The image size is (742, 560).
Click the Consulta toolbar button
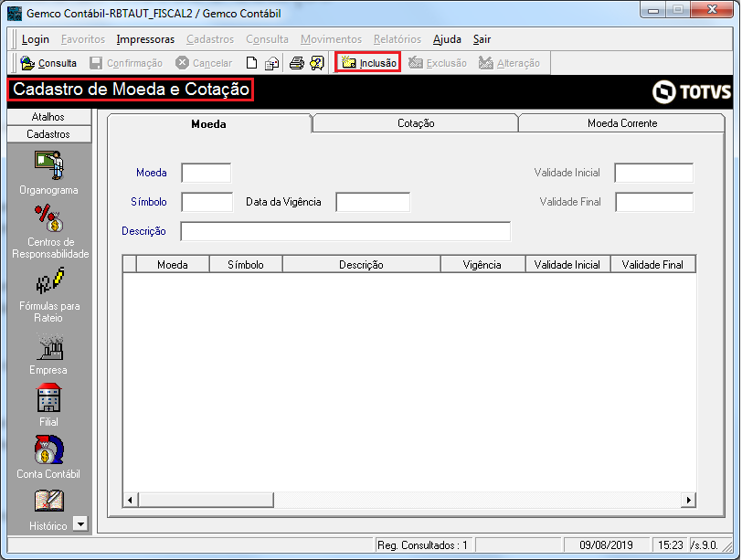[48, 63]
